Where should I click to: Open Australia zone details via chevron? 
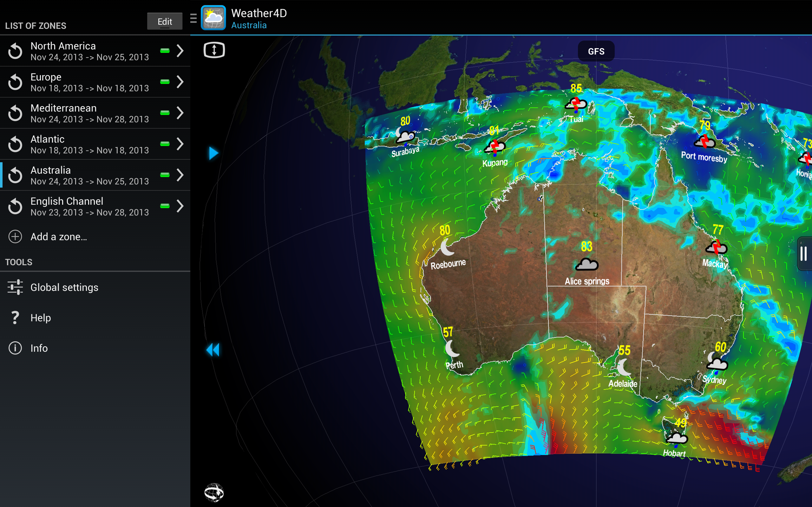180,175
